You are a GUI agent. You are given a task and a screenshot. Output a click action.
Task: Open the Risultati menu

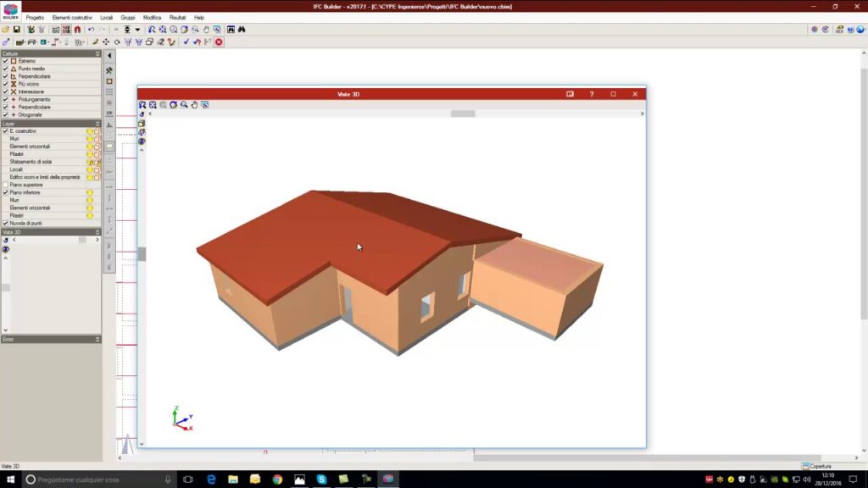coord(177,17)
